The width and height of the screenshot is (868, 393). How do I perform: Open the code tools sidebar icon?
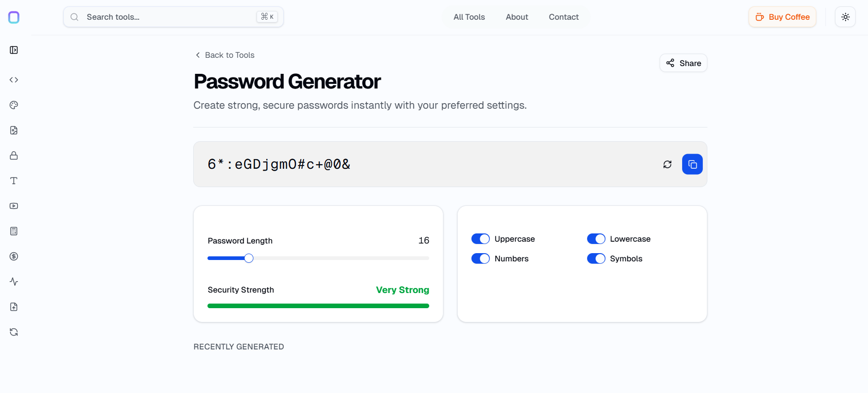pos(14,80)
